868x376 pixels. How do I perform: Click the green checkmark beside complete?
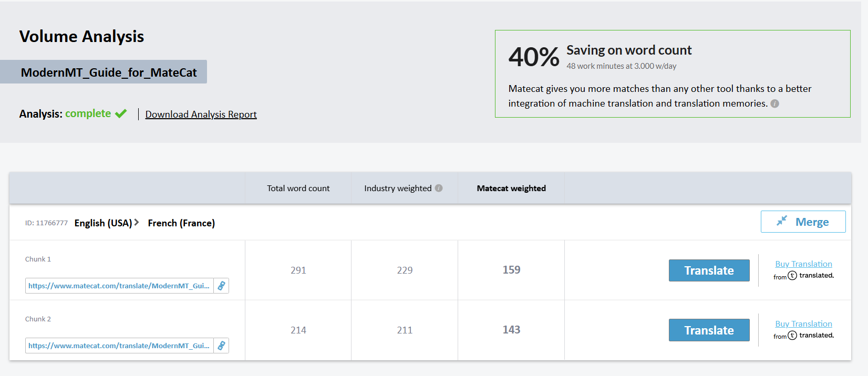121,113
